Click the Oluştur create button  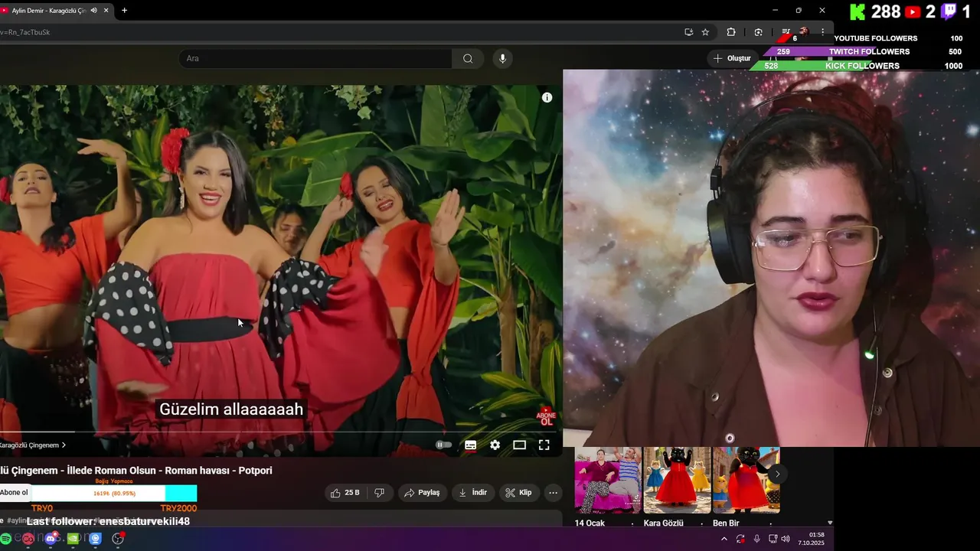click(x=732, y=58)
